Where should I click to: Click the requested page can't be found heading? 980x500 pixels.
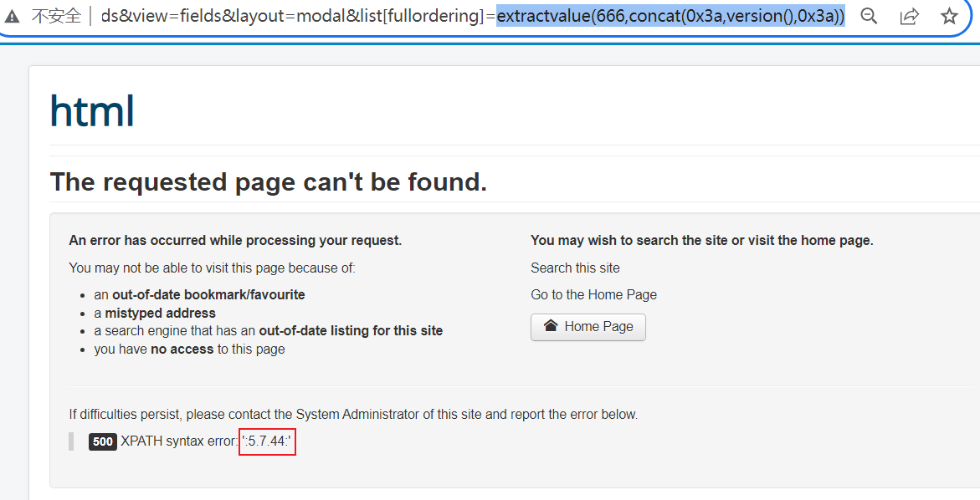[x=269, y=181]
